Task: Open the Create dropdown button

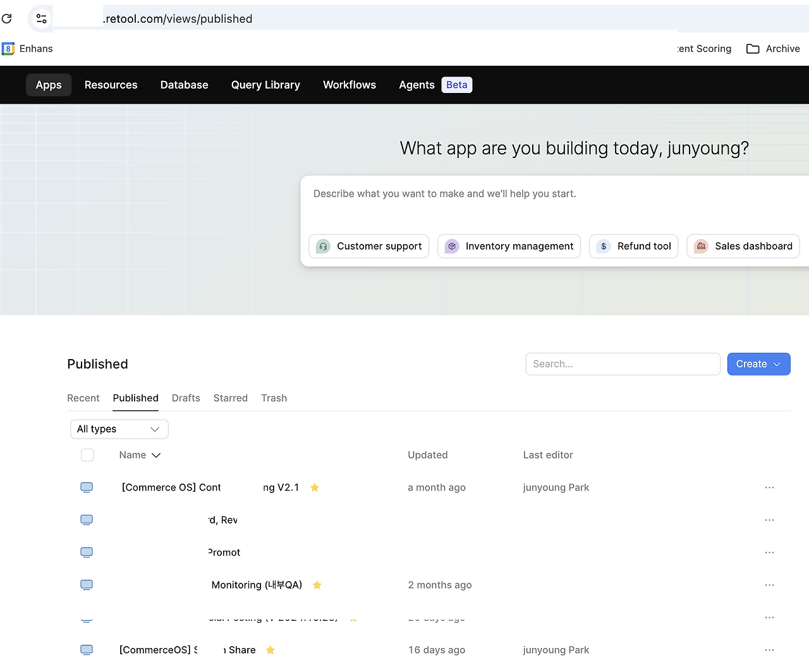Action: [x=758, y=364]
